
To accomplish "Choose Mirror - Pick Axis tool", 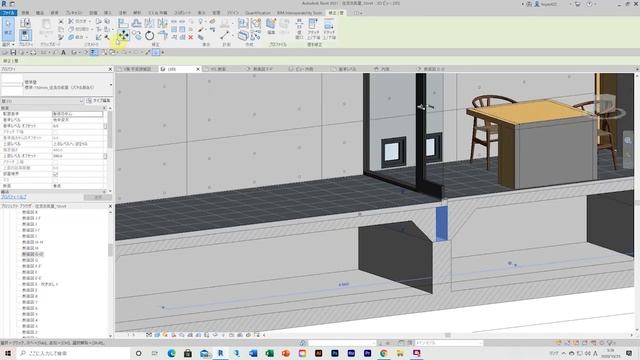I will click(149, 24).
